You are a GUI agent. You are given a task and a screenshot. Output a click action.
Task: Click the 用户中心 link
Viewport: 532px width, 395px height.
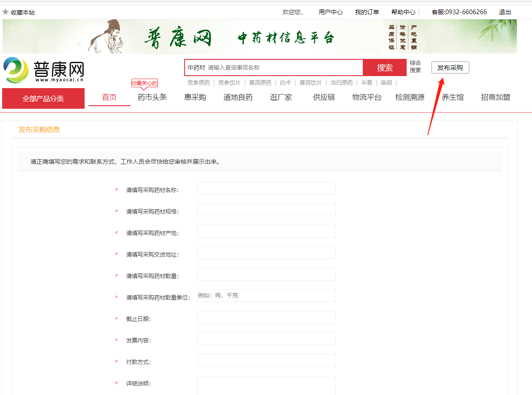point(331,12)
